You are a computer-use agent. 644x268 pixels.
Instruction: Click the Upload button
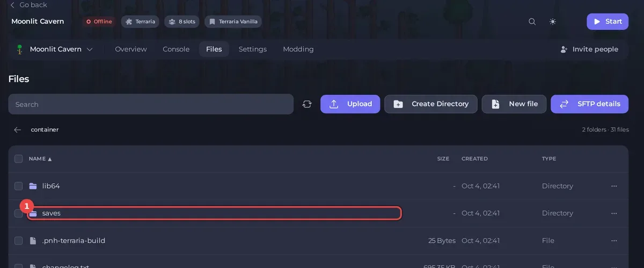350,104
